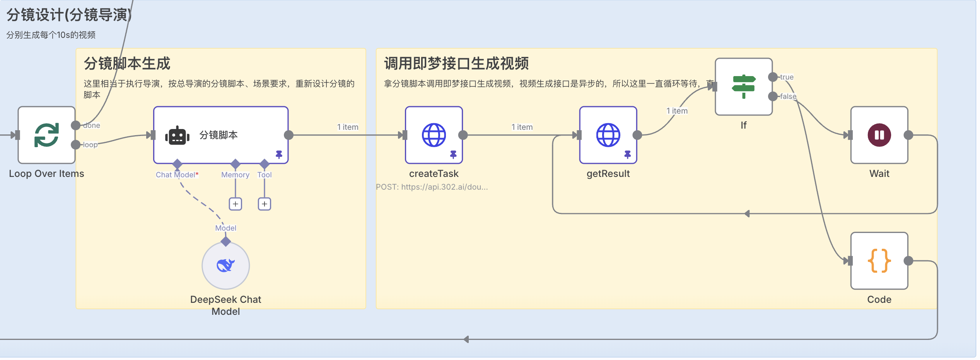Click the Tool connector diamond

[x=265, y=164]
